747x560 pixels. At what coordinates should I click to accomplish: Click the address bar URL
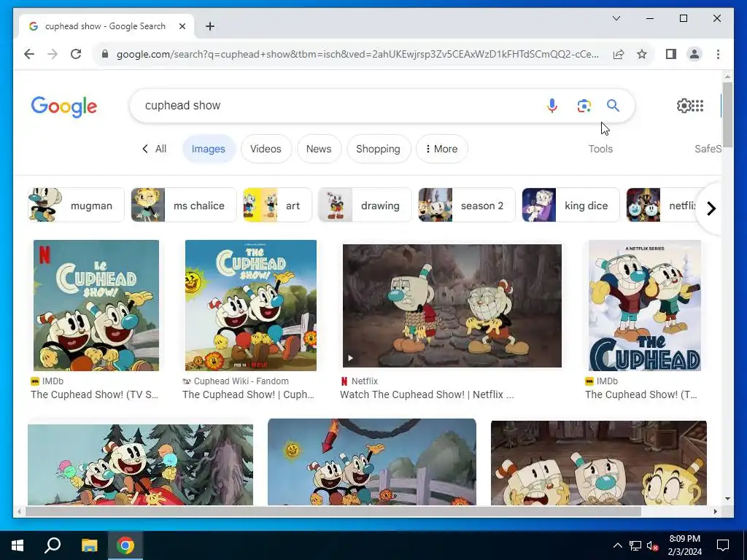pyautogui.click(x=357, y=54)
